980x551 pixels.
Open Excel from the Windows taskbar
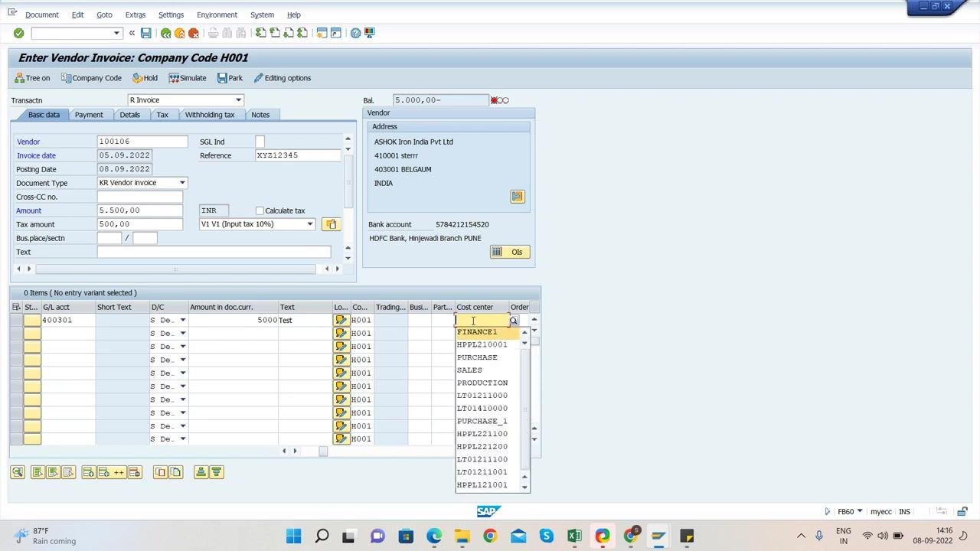574,536
